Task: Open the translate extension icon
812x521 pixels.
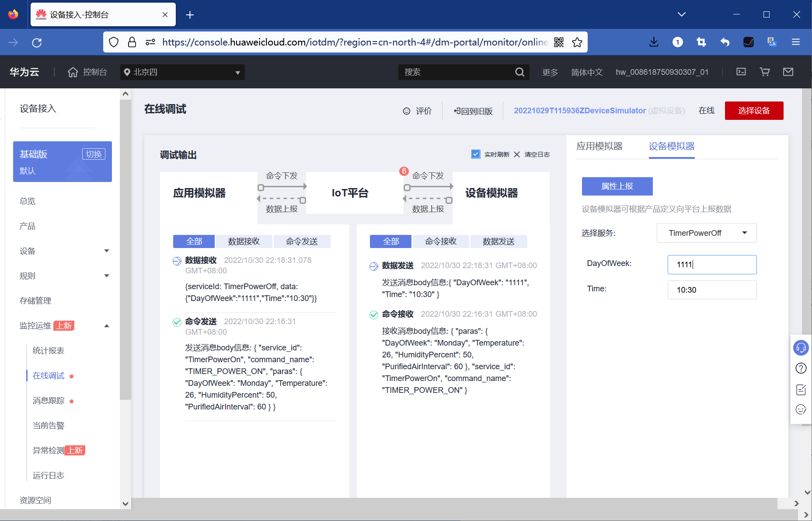Action: [772, 42]
